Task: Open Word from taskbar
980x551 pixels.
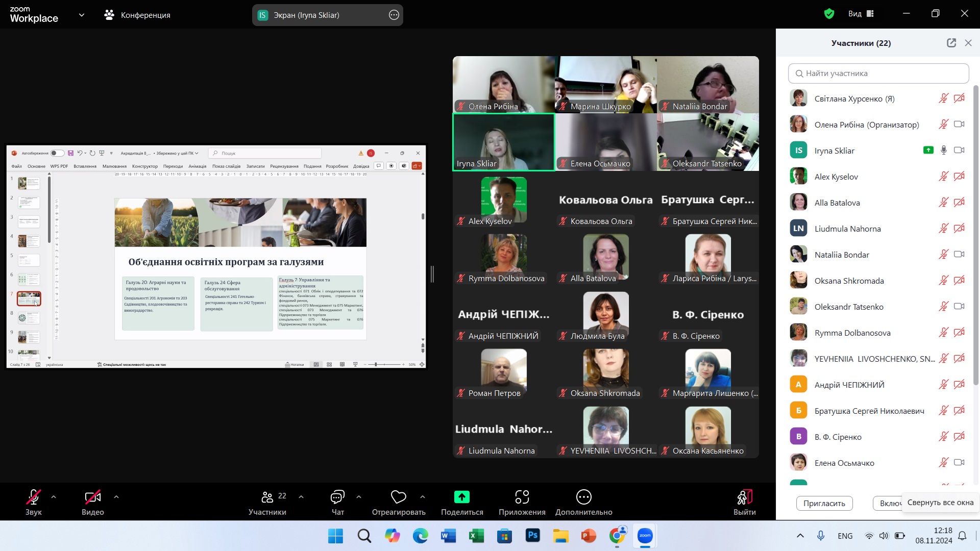Action: pyautogui.click(x=448, y=536)
